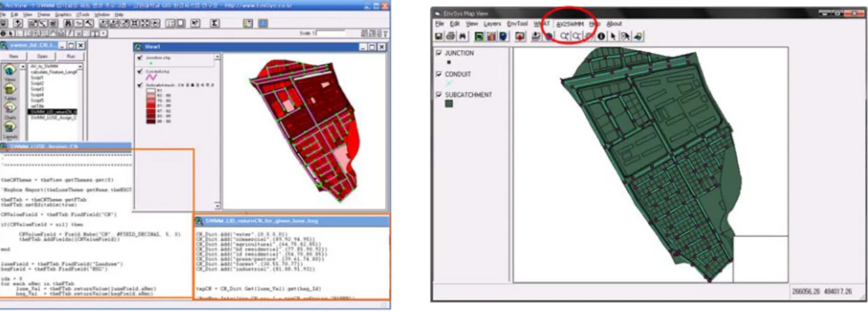Click SUBCATCHMENT green color swatch
The height and width of the screenshot is (311, 868).
click(x=449, y=104)
